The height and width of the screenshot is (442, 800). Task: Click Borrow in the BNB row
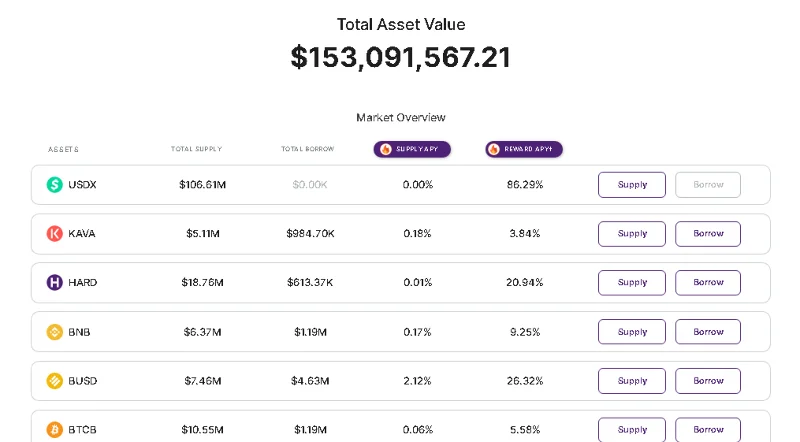tap(708, 332)
